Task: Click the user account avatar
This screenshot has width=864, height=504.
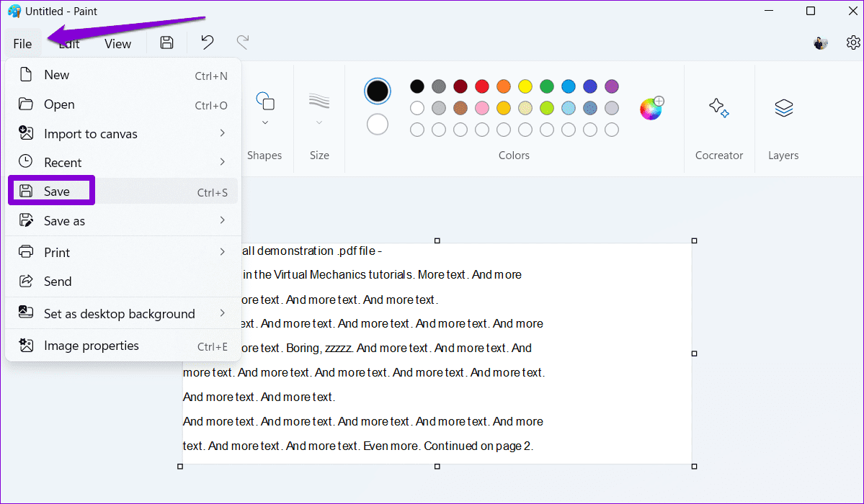Action: (820, 42)
